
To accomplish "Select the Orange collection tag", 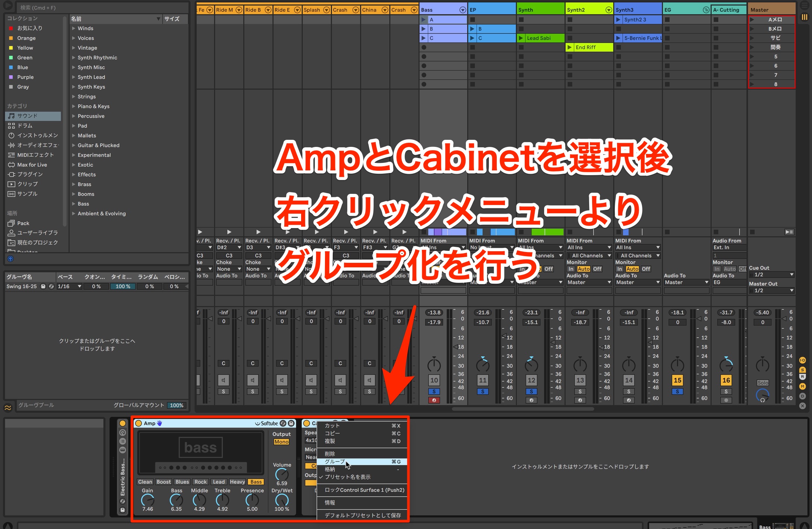I will click(x=26, y=38).
